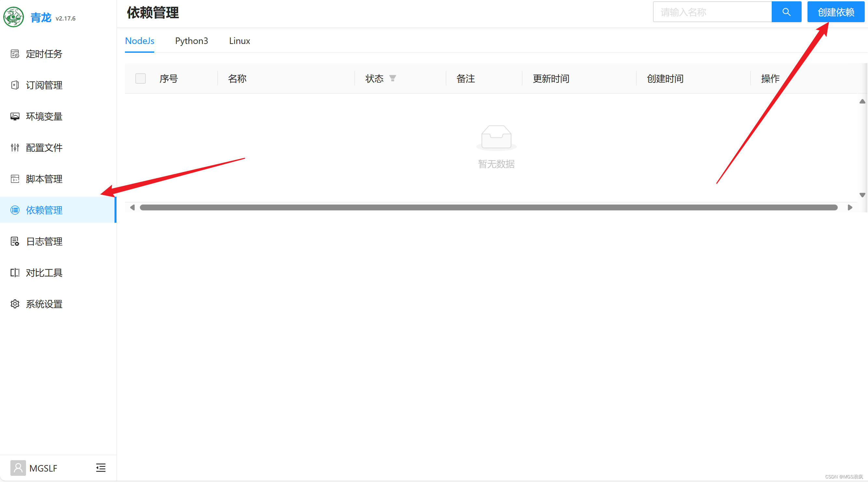This screenshot has height=482, width=868.
Task: Click the vertical scrollbar down arrow
Action: pyautogui.click(x=862, y=195)
